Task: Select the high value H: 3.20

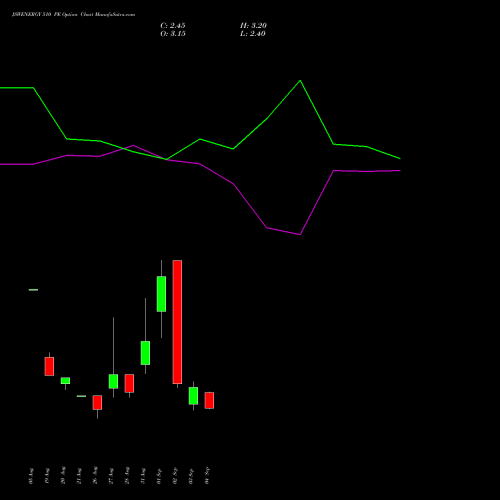Action: [x=253, y=26]
